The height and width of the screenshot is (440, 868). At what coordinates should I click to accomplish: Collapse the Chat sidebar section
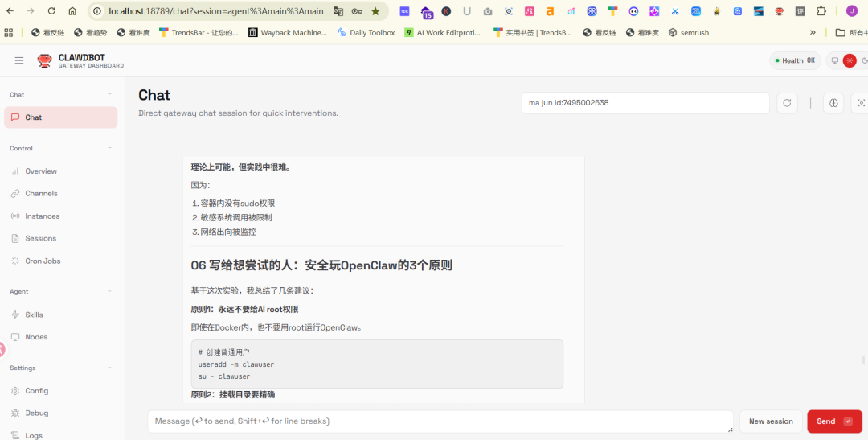(109, 95)
